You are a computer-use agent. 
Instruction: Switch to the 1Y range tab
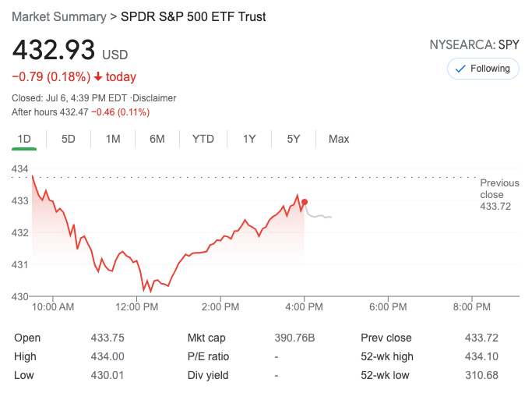[x=249, y=139]
